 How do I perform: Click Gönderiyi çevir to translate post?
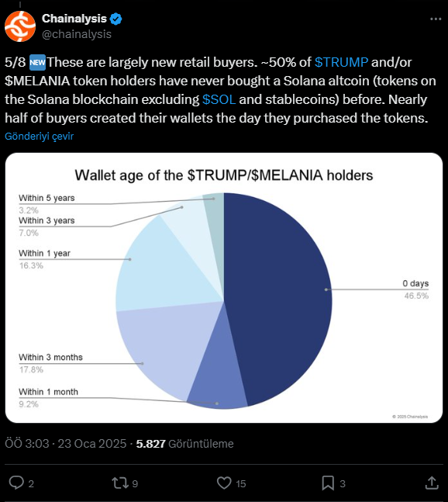tap(39, 136)
